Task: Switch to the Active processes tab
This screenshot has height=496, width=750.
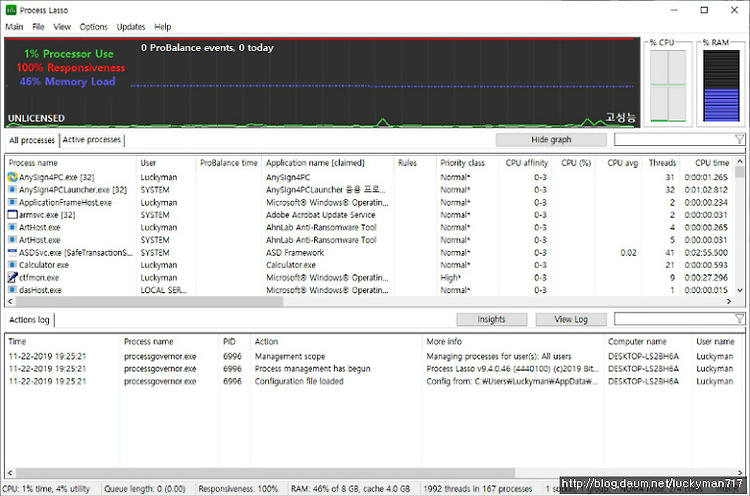Action: point(92,140)
